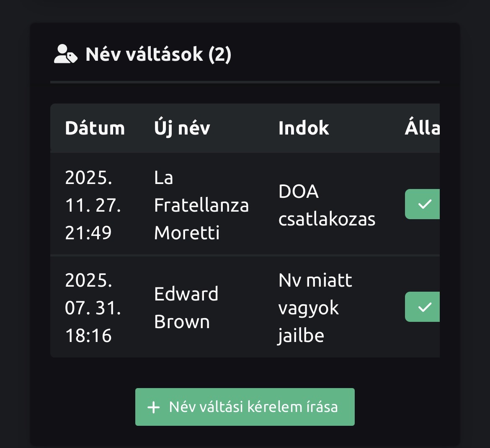Select the Új név column header
Viewport: 490px width, 448px height.
click(182, 128)
